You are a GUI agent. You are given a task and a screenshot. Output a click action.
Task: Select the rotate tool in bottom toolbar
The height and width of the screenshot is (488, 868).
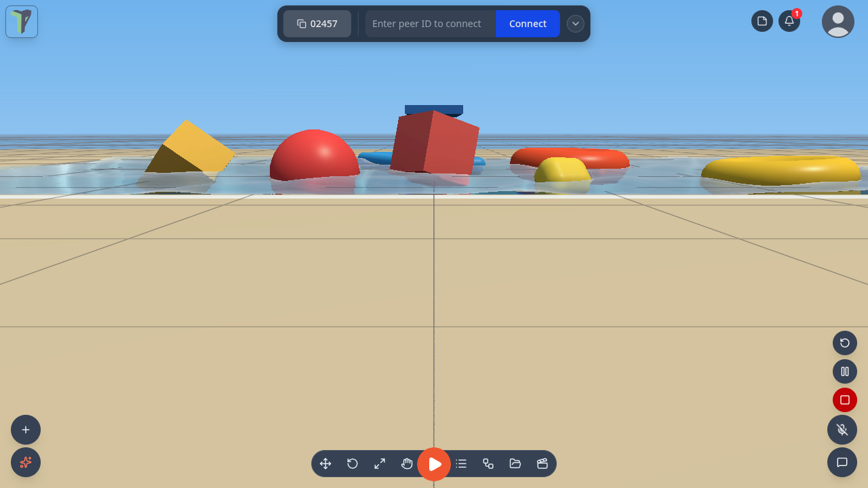click(x=353, y=464)
